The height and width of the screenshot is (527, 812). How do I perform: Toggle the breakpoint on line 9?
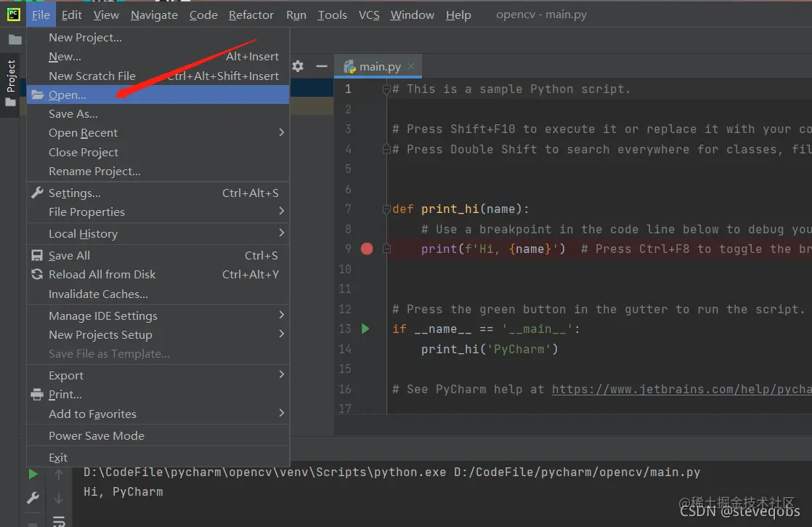pyautogui.click(x=367, y=249)
